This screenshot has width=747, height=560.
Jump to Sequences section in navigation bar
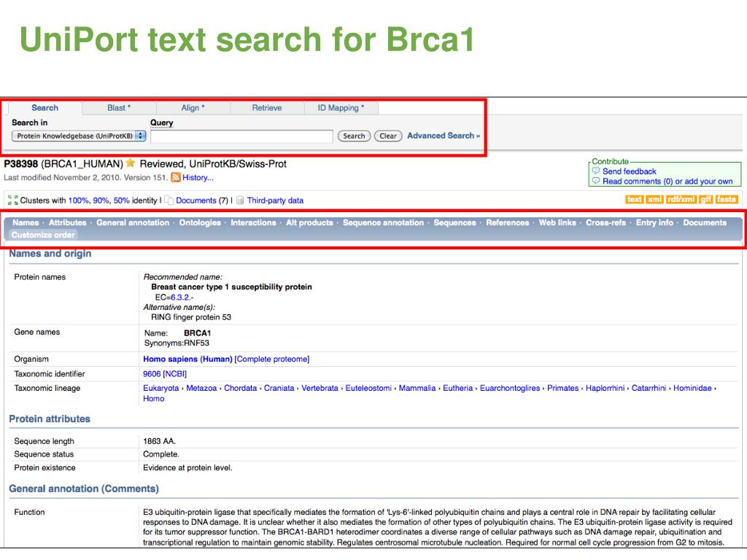tap(455, 222)
